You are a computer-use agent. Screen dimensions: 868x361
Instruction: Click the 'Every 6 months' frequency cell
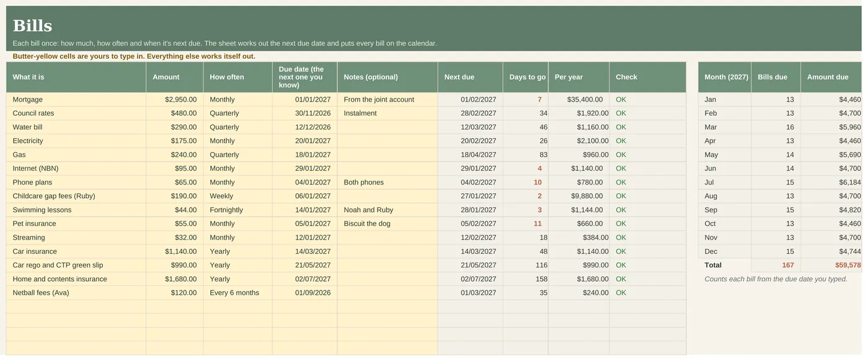pyautogui.click(x=237, y=293)
